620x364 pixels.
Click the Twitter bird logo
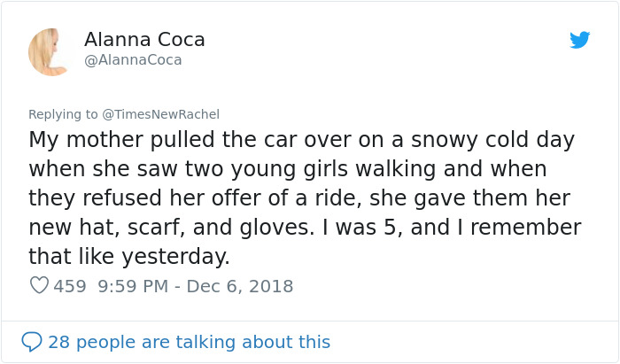coord(579,41)
